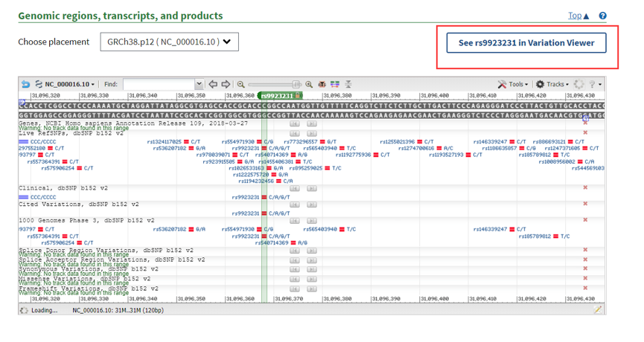This screenshot has height=342, width=644.
Task: Close the Splice Acceptor Region Variations track
Action: tap(585, 259)
